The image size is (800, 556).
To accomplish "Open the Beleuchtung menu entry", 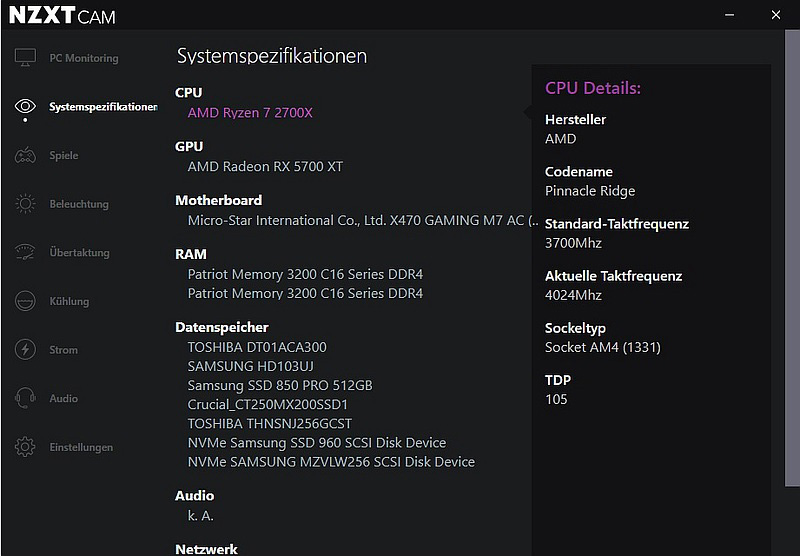I will click(x=79, y=204).
